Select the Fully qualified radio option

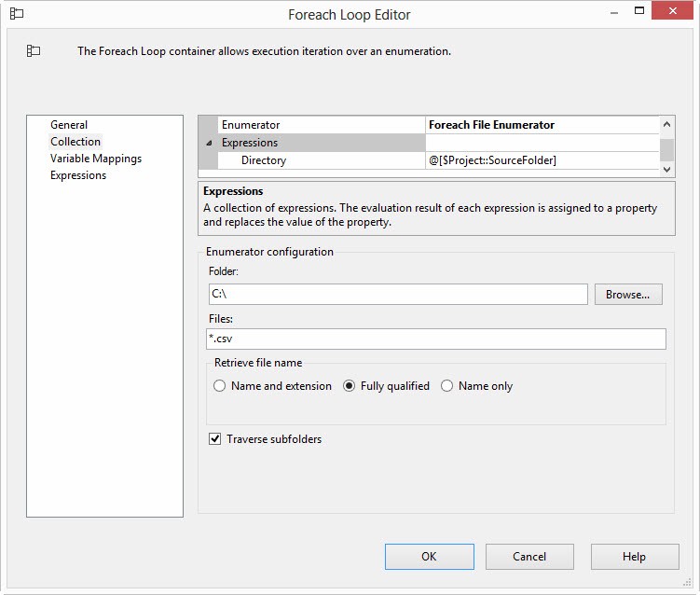click(x=350, y=386)
